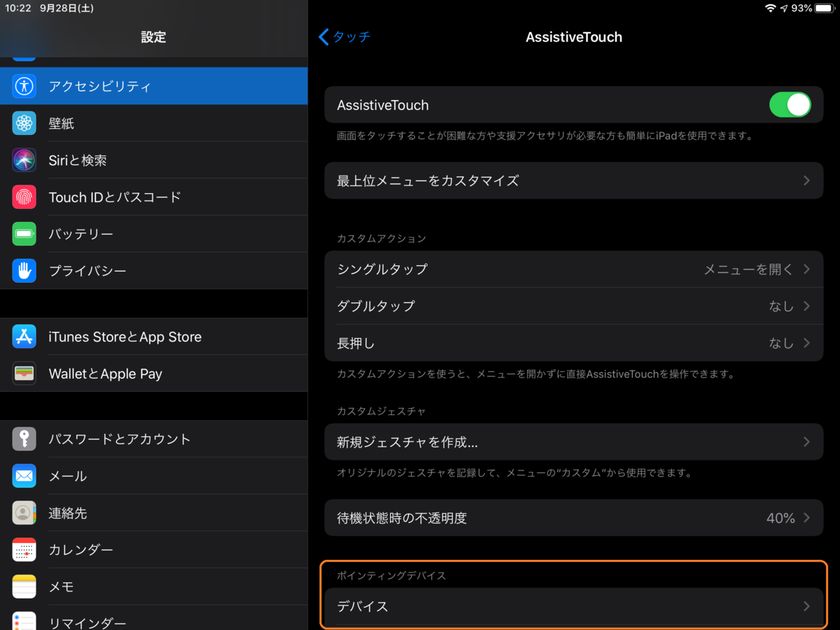This screenshot has width=840, height=630.
Task: Select the バッテリー (Battery) icon
Action: pos(24,234)
